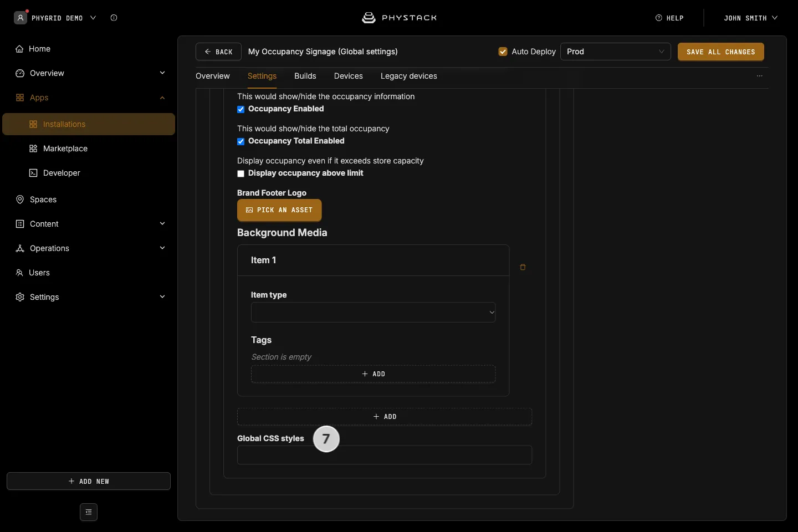
Task: Expand the Overview sidebar section chevron
Action: tap(162, 73)
